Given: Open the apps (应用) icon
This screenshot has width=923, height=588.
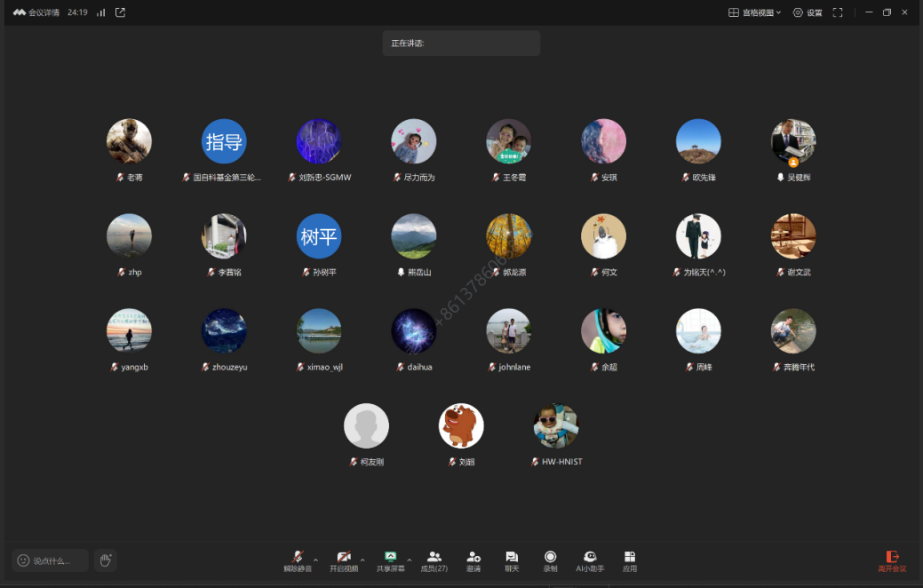Looking at the screenshot, I should tap(630, 557).
